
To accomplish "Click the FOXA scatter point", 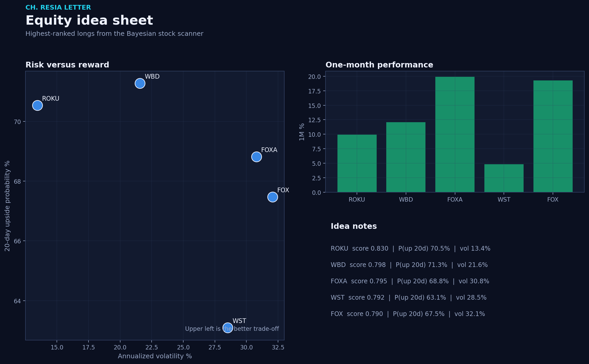I will coord(256,157).
